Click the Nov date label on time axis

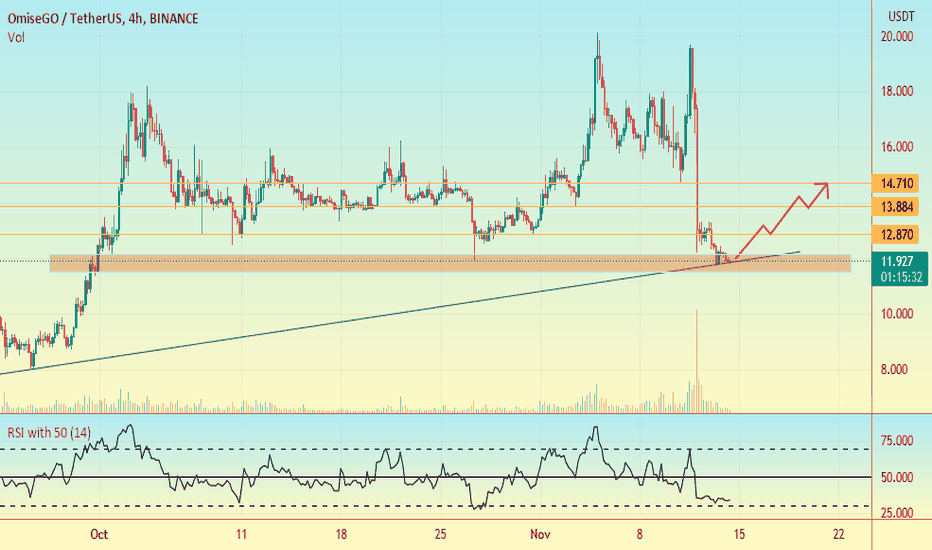coord(540,534)
